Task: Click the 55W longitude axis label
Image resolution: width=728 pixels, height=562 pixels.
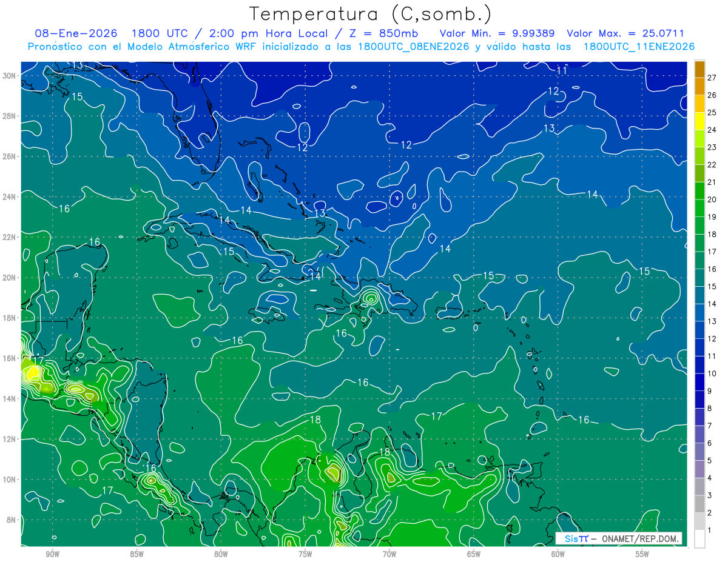Action: pos(642,554)
